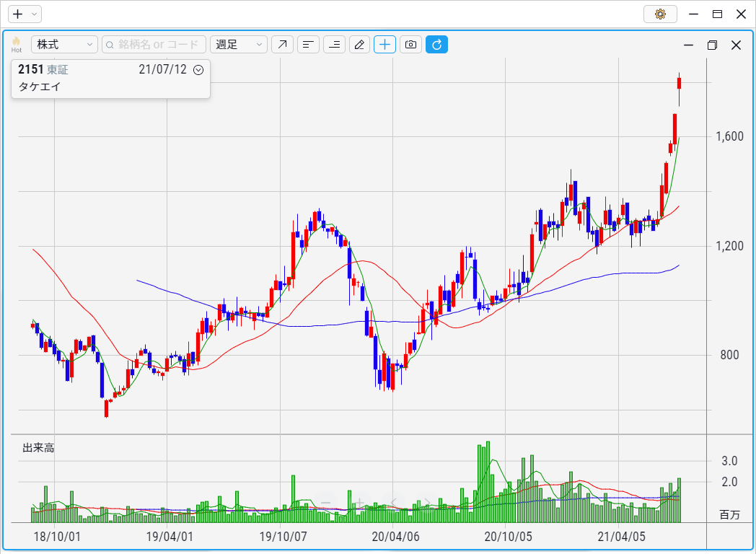Click the stock name タケエイ
This screenshot has width=756, height=554.
click(x=40, y=87)
